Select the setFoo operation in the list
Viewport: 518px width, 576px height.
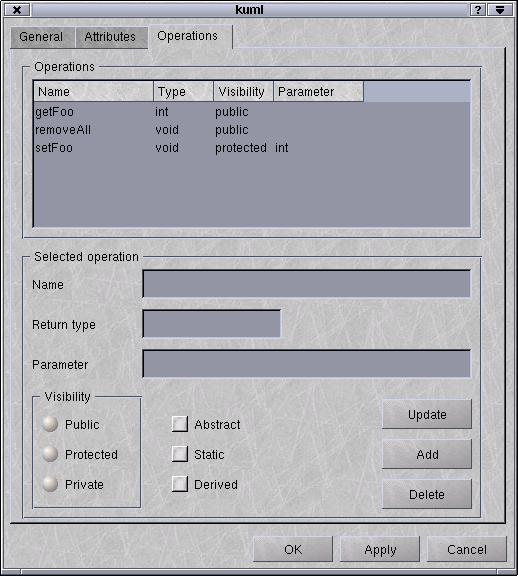[252, 148]
